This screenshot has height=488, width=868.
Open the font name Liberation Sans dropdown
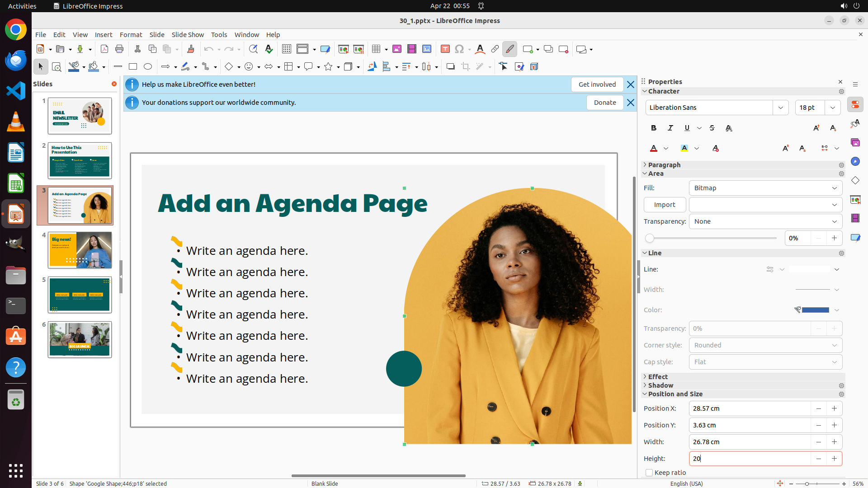point(781,108)
